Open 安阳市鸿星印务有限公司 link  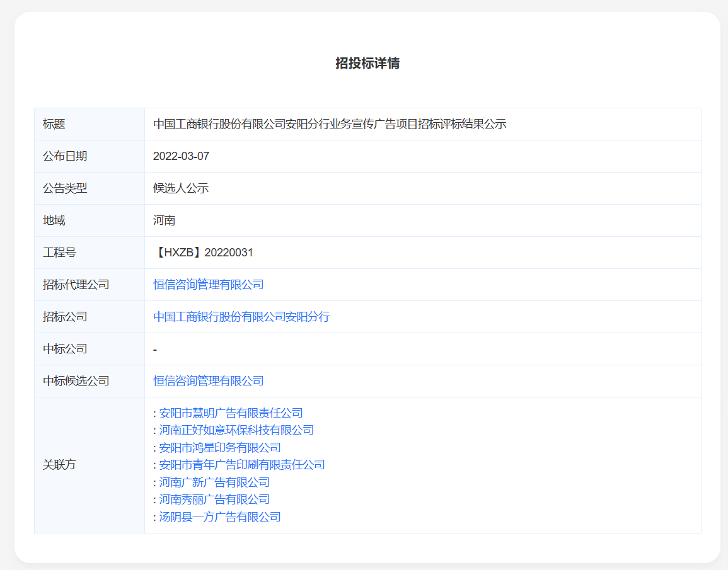[x=220, y=448]
